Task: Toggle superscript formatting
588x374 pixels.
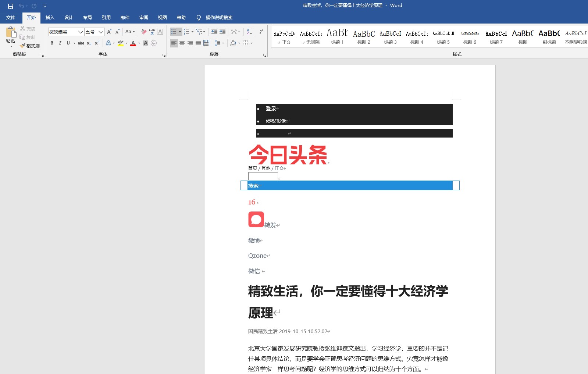Action: pos(97,43)
